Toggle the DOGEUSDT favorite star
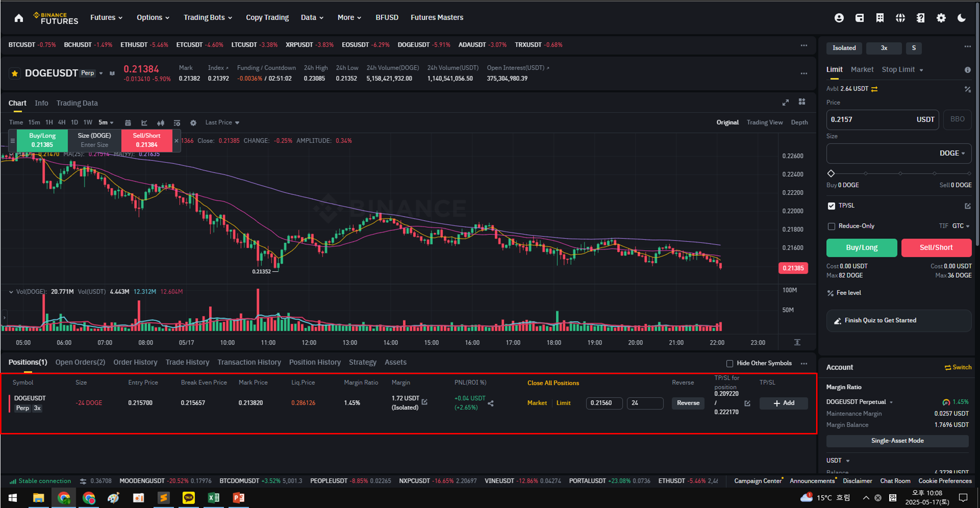The image size is (980, 508). click(15, 73)
